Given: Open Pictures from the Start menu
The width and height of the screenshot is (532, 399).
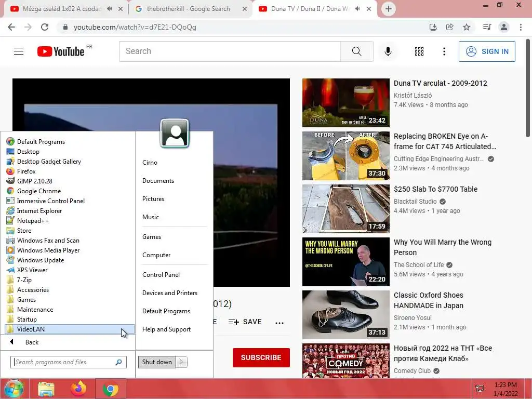Looking at the screenshot, I should [153, 199].
